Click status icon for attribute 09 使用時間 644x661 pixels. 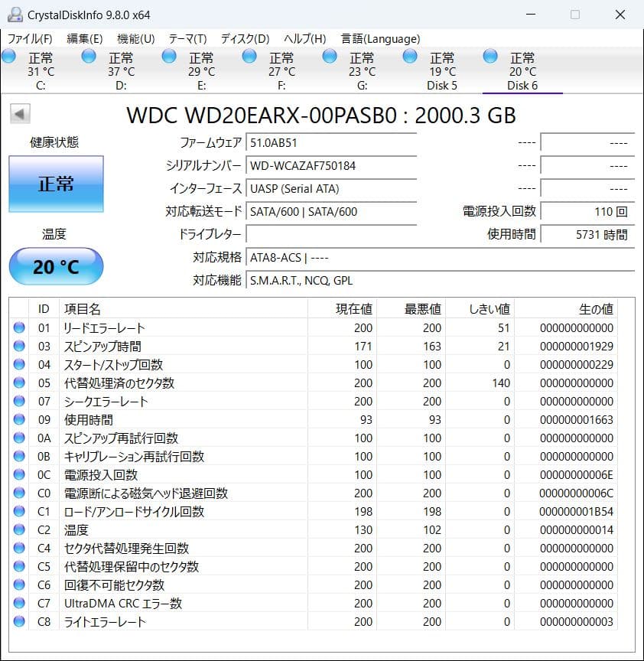click(x=19, y=419)
